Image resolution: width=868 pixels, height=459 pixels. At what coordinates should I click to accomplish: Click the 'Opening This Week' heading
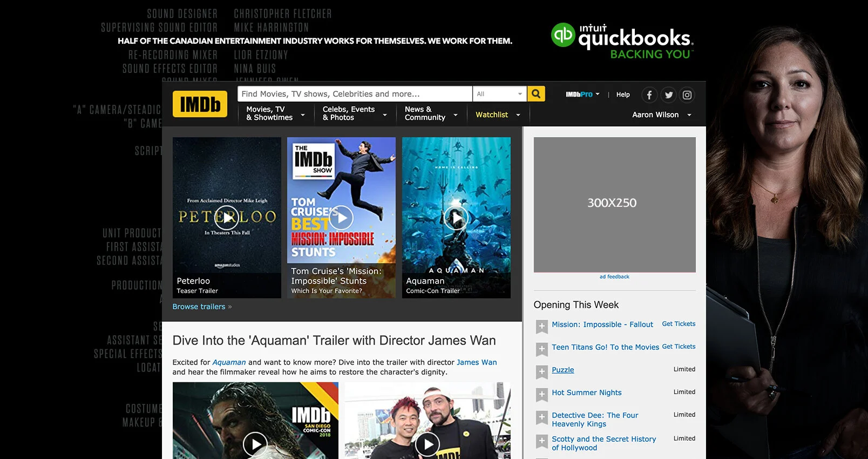pyautogui.click(x=576, y=305)
